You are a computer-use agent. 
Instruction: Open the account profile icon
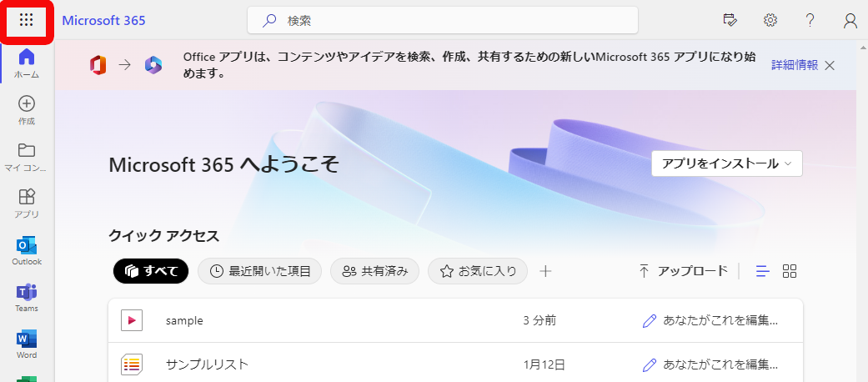point(850,21)
